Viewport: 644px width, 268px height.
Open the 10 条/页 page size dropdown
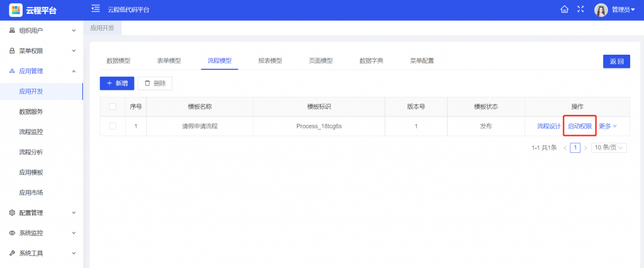[x=609, y=148]
